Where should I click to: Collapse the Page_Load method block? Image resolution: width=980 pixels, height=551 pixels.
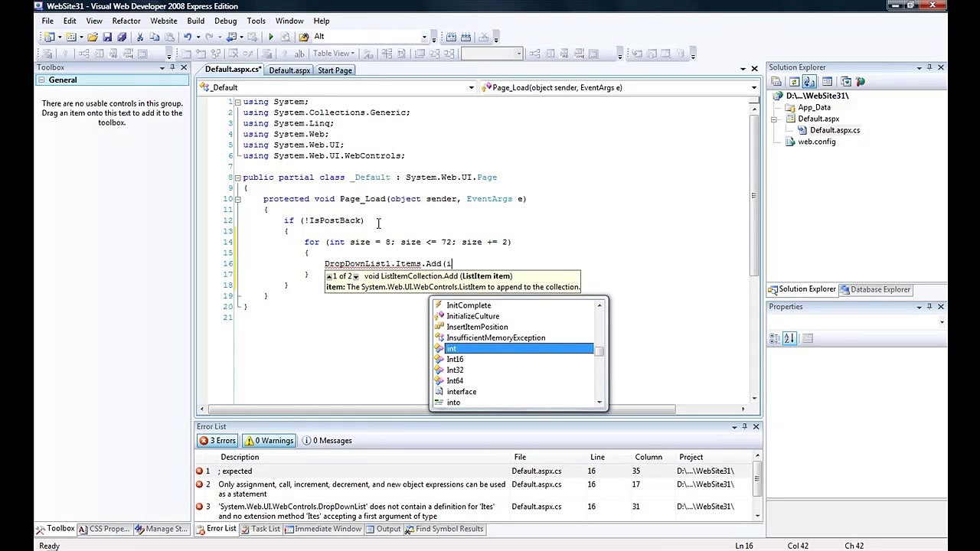(x=237, y=198)
